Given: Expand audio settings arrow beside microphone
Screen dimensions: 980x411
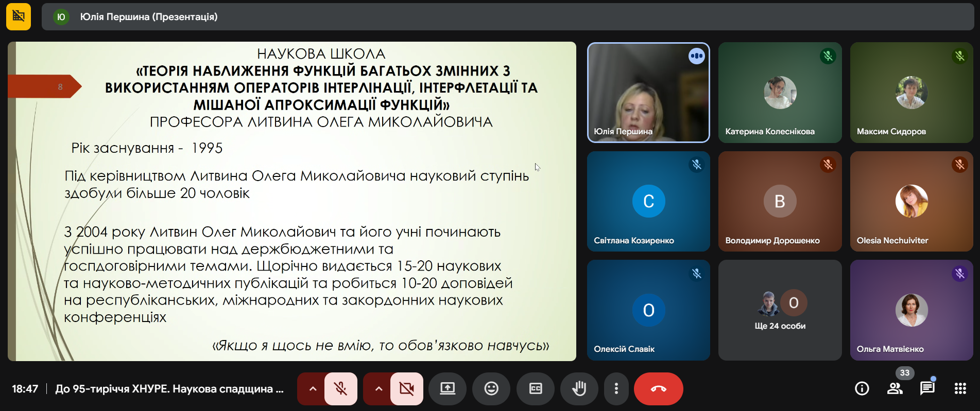Looking at the screenshot, I should (313, 388).
